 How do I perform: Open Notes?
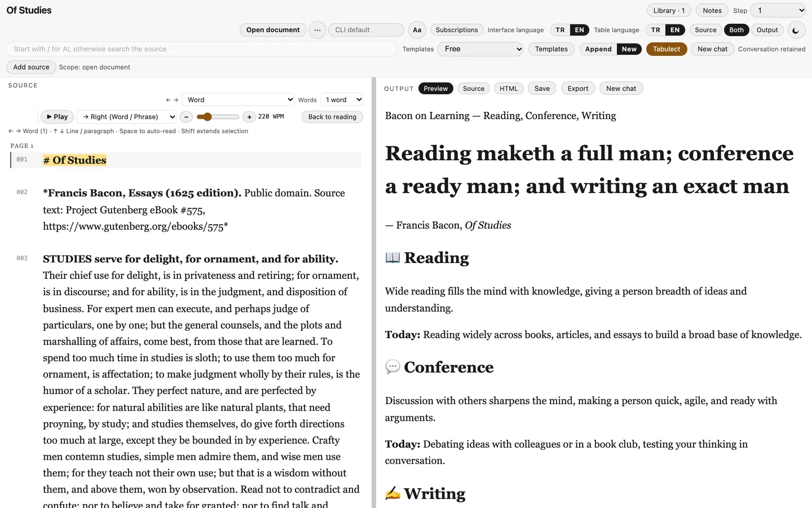click(712, 10)
